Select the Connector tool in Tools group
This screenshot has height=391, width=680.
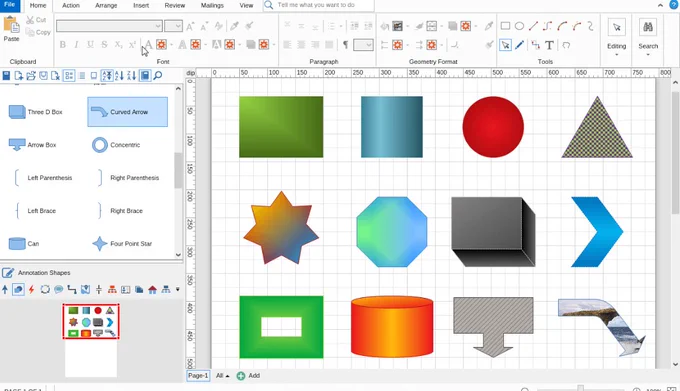click(x=535, y=45)
